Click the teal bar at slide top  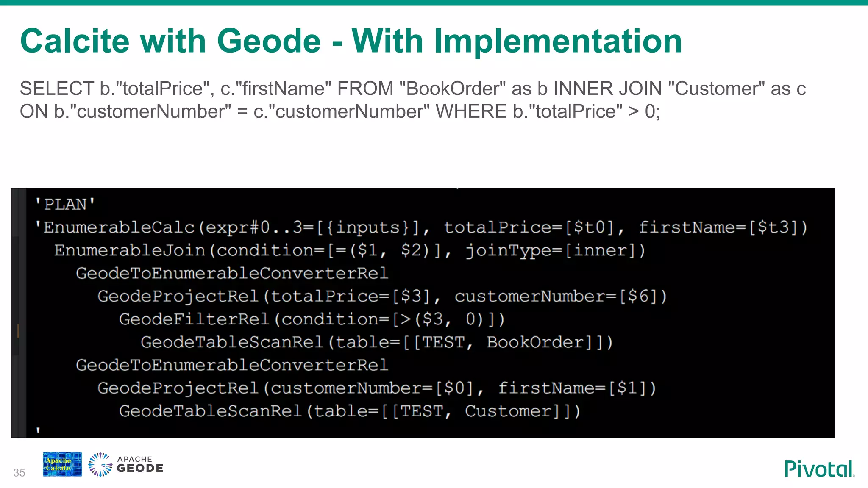coord(434,3)
